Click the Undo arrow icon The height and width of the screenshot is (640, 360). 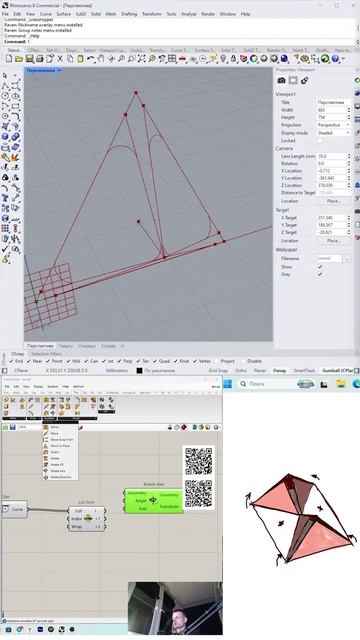coord(91,59)
